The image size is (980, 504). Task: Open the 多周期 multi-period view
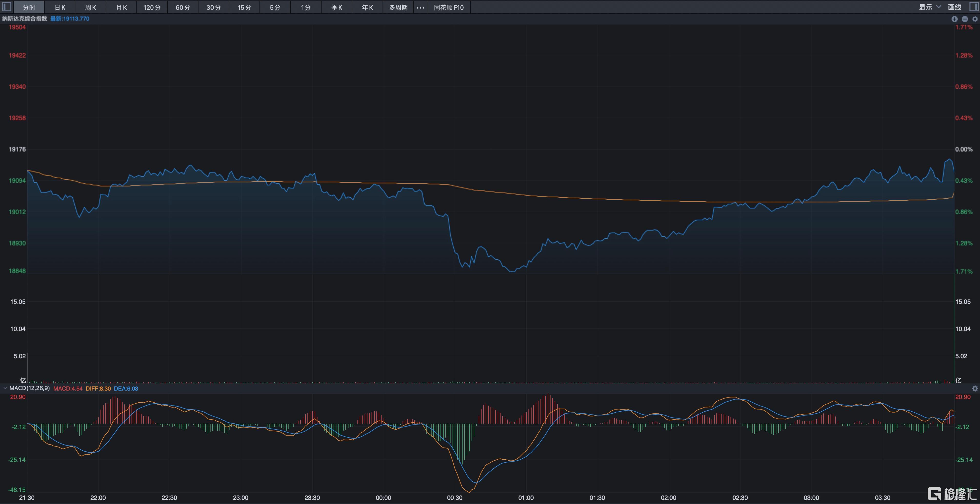[398, 8]
